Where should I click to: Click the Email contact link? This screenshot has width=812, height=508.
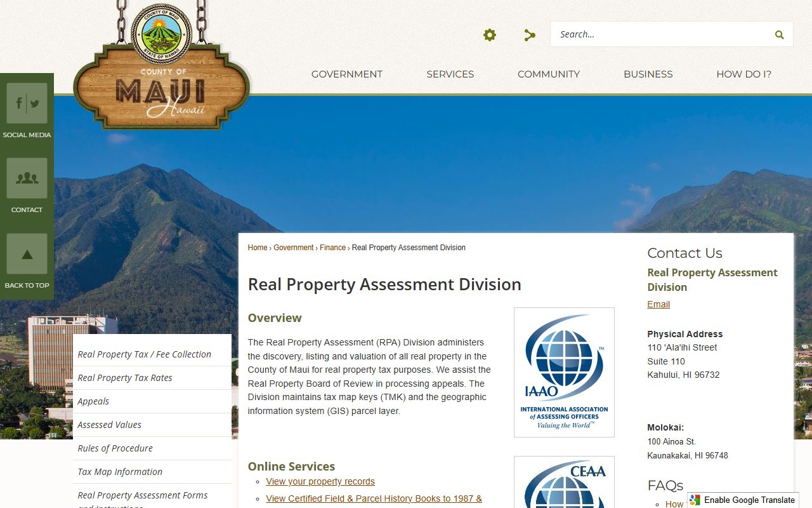coord(658,304)
